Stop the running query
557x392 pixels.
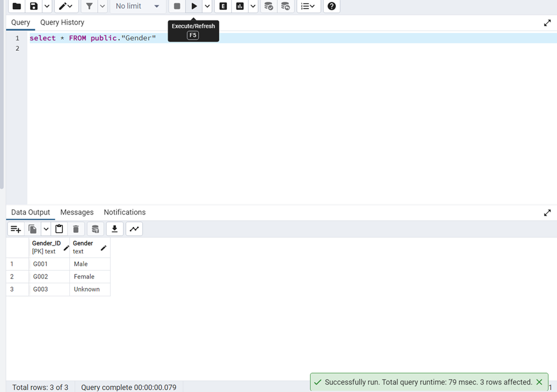(x=177, y=6)
